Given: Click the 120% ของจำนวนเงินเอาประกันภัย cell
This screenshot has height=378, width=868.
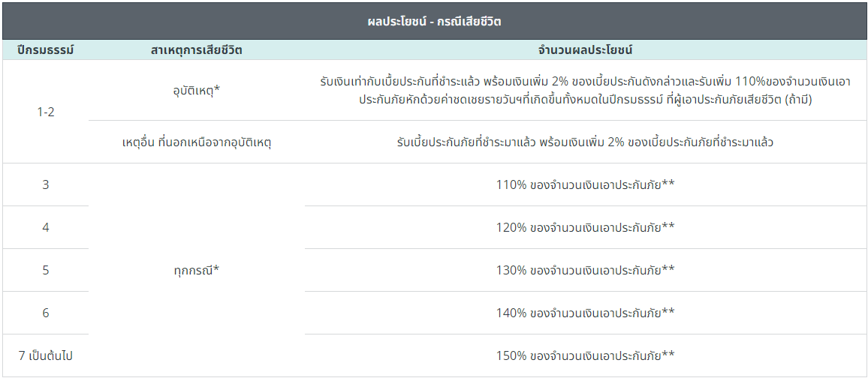Looking at the screenshot, I should 585,227.
